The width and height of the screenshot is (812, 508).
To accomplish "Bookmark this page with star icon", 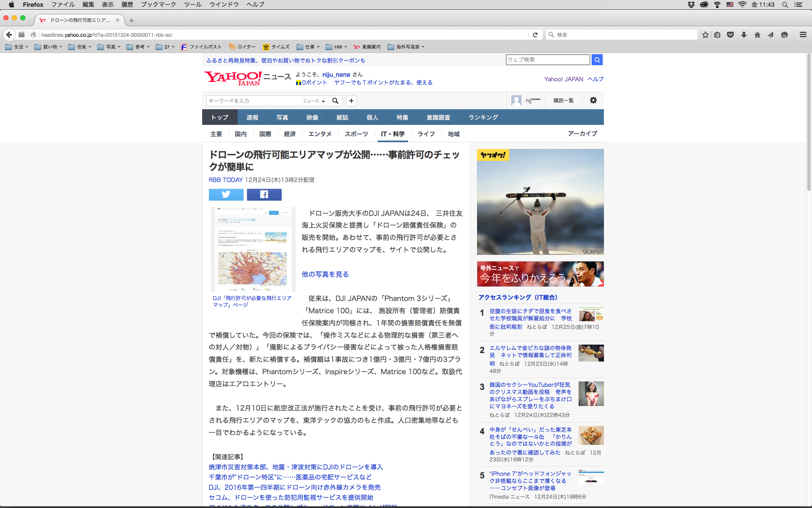I will (x=705, y=35).
